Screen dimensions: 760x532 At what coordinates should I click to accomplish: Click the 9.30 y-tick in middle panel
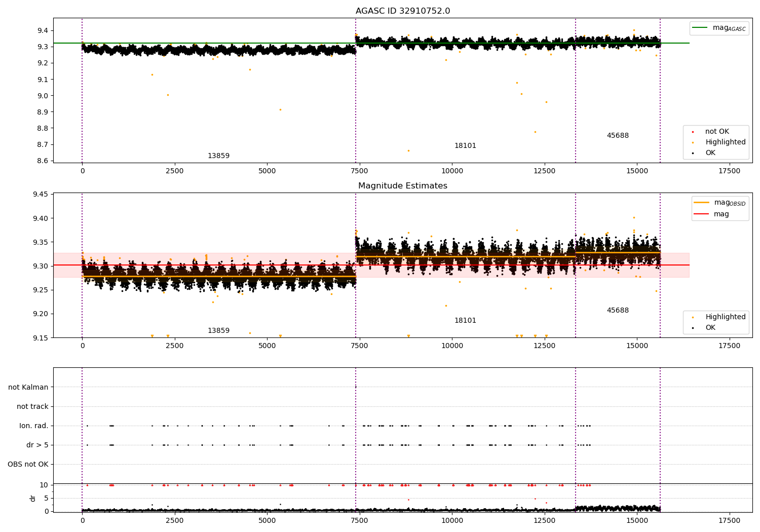(x=41, y=266)
